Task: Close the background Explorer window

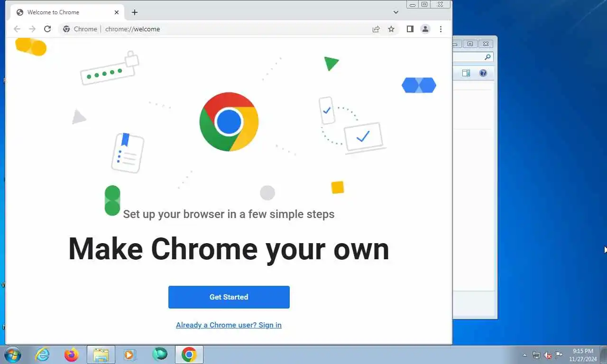Action: coord(486,44)
